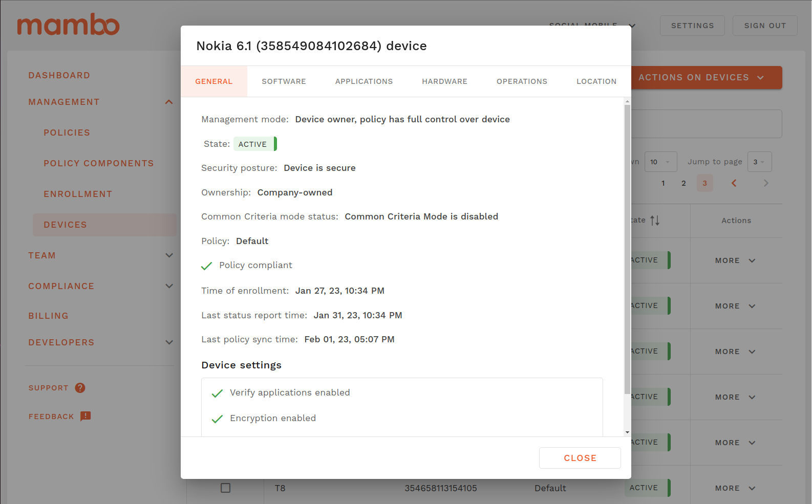
Task: Click 'Verify applications enabled' setting
Action: click(290, 392)
